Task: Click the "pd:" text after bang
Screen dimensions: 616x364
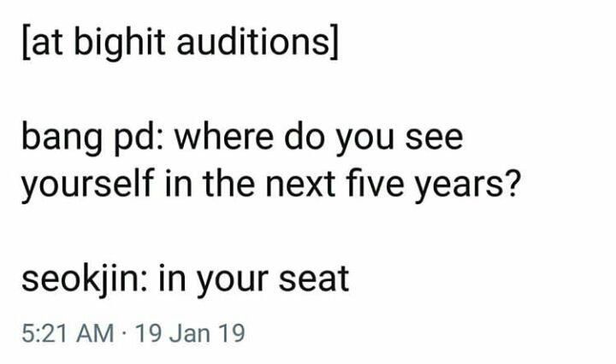Action: [136, 139]
